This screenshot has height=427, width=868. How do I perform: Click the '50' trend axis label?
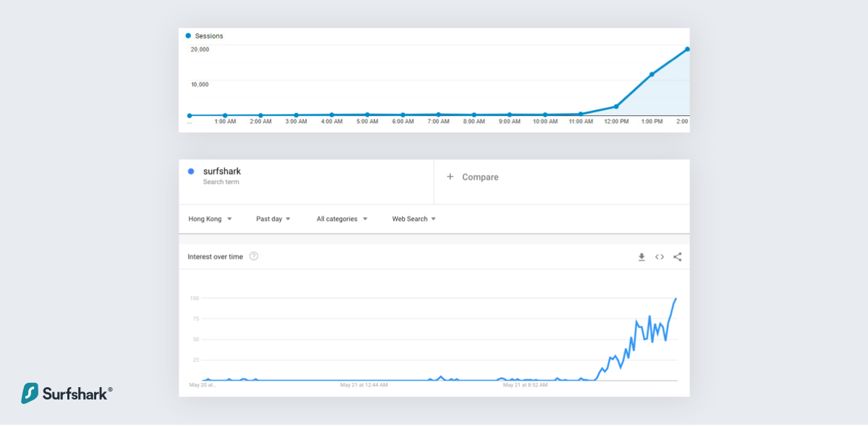point(195,339)
